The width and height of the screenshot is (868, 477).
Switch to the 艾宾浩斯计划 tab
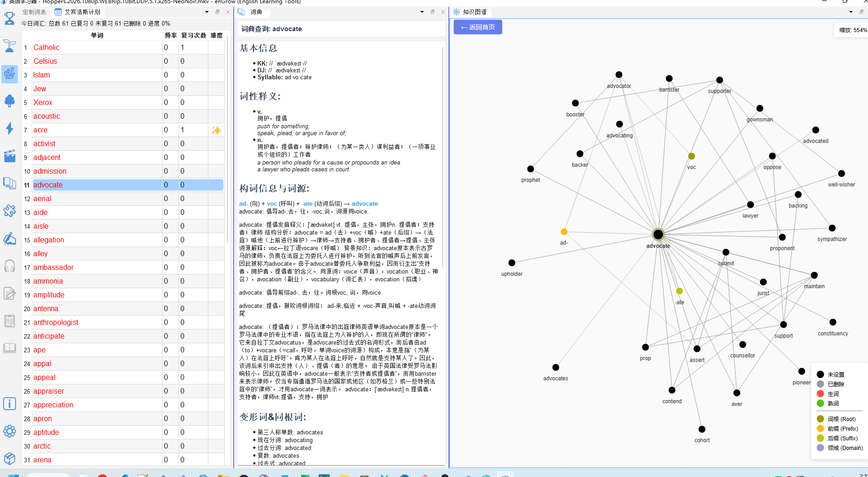[x=77, y=12]
